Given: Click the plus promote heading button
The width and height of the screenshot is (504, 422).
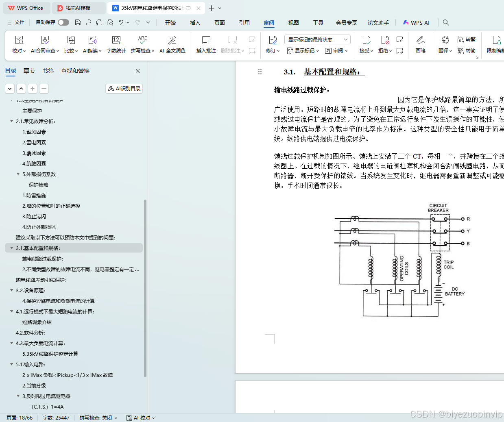Looking at the screenshot, I should pyautogui.click(x=33, y=88).
